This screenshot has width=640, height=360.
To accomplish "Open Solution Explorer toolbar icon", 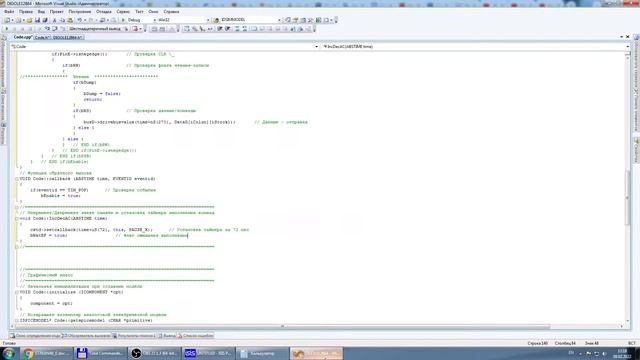I will pyautogui.click(x=287, y=20).
